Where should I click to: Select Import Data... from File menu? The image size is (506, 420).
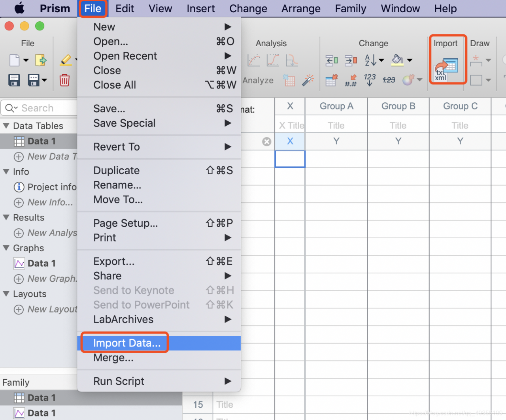click(x=159, y=343)
